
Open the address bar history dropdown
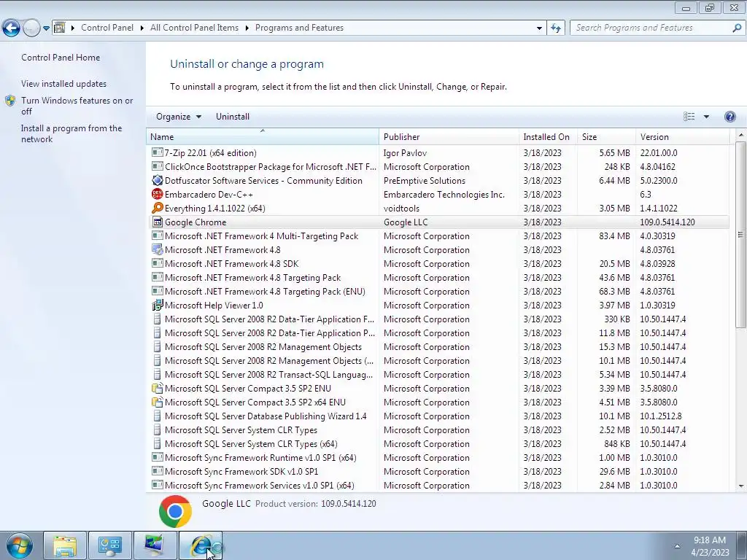click(x=539, y=28)
